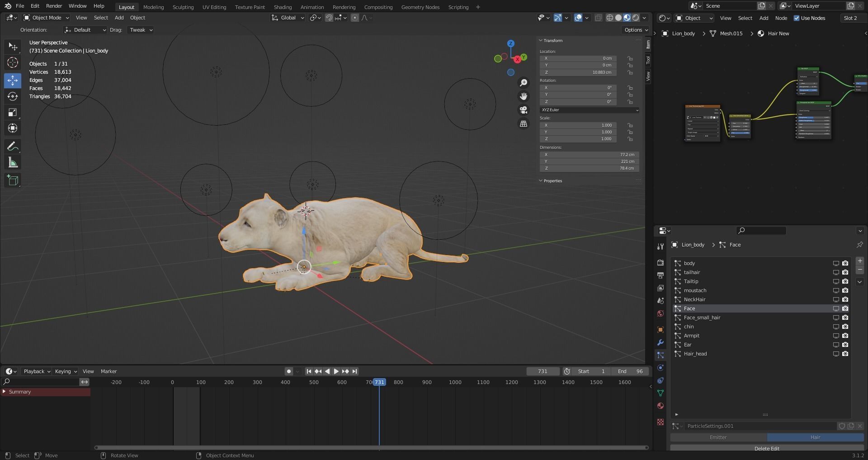Open the File menu
Image resolution: width=868 pixels, height=460 pixels.
click(x=20, y=6)
